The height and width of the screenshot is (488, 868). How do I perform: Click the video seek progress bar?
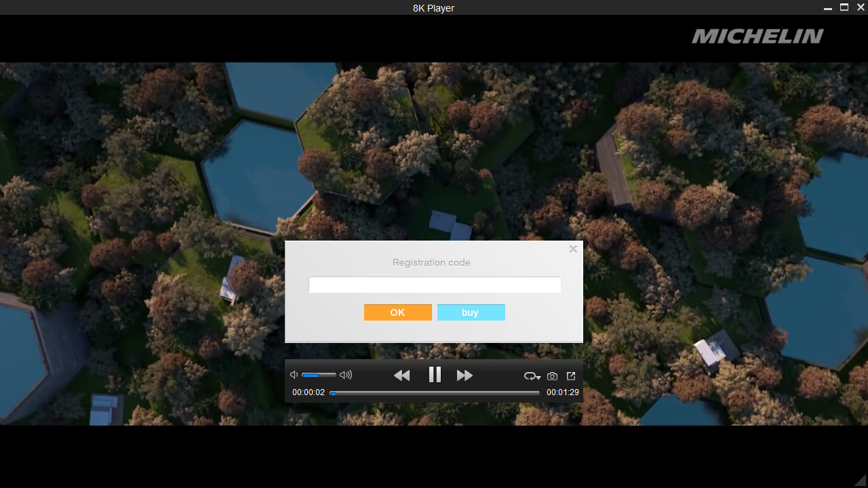pos(434,392)
